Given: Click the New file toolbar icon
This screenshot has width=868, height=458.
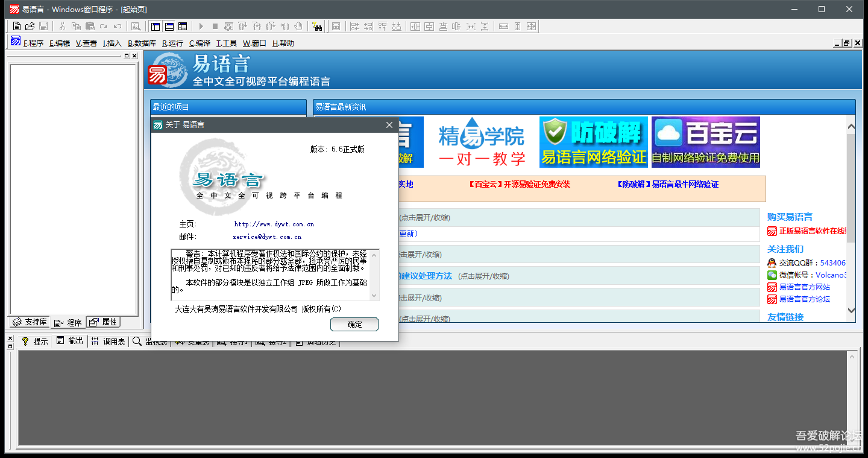Looking at the screenshot, I should 17,26.
